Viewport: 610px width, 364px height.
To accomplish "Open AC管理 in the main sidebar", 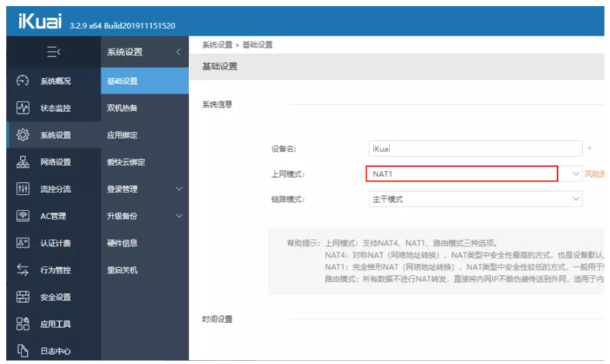I will (x=54, y=216).
